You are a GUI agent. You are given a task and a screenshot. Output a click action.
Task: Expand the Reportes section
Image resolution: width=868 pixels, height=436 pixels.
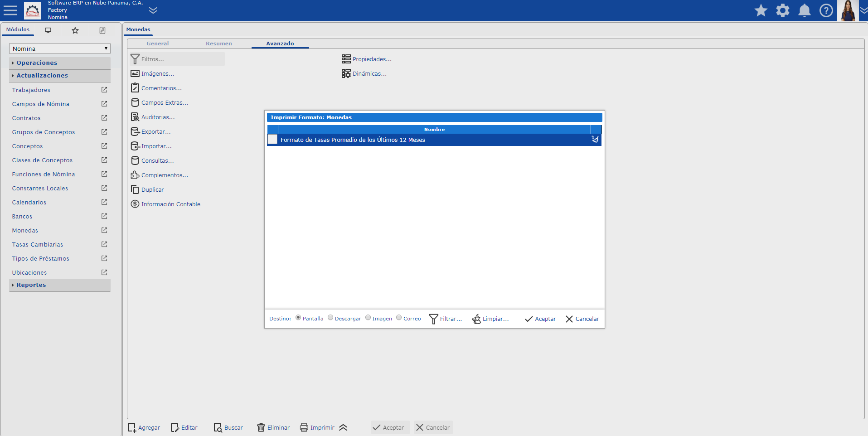pyautogui.click(x=60, y=285)
